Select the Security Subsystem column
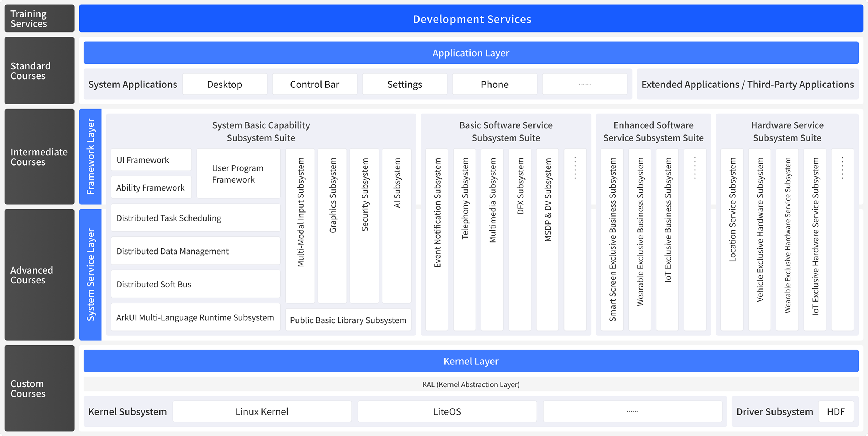868x436 pixels. [x=364, y=224]
